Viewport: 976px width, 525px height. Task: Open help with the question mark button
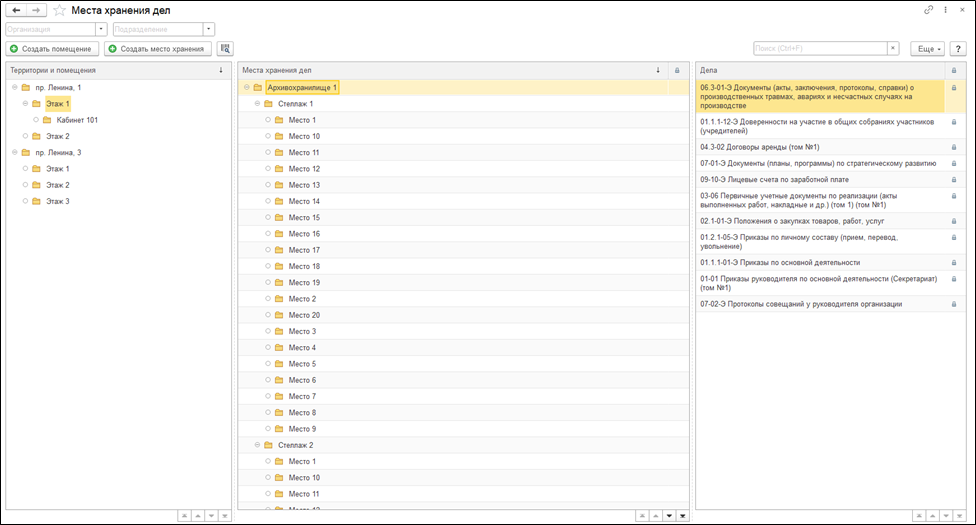(957, 48)
